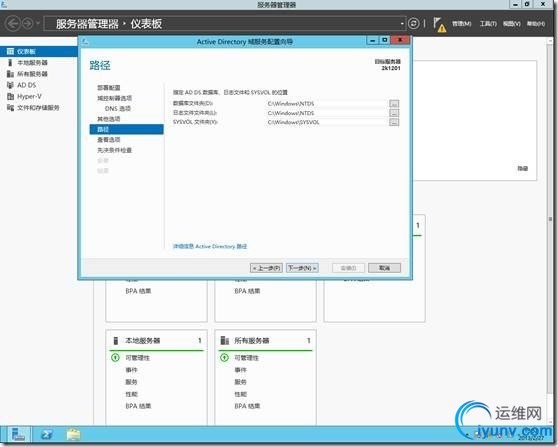The image size is (558, 447).
Task: Open File Explorer from the taskbar
Action: coord(73,435)
